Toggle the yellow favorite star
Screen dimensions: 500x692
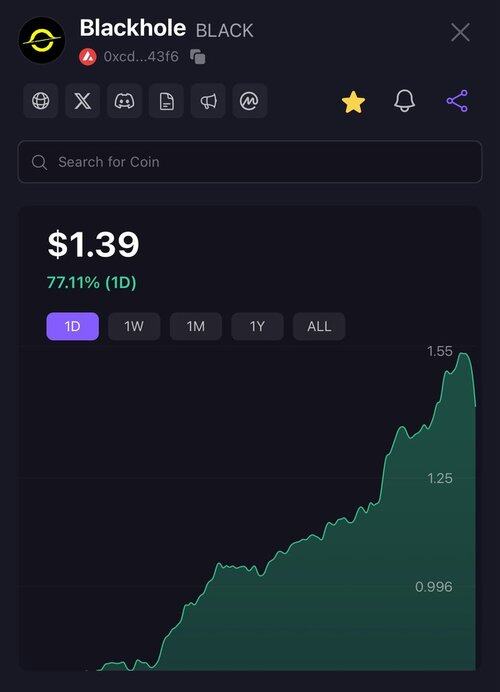click(353, 102)
